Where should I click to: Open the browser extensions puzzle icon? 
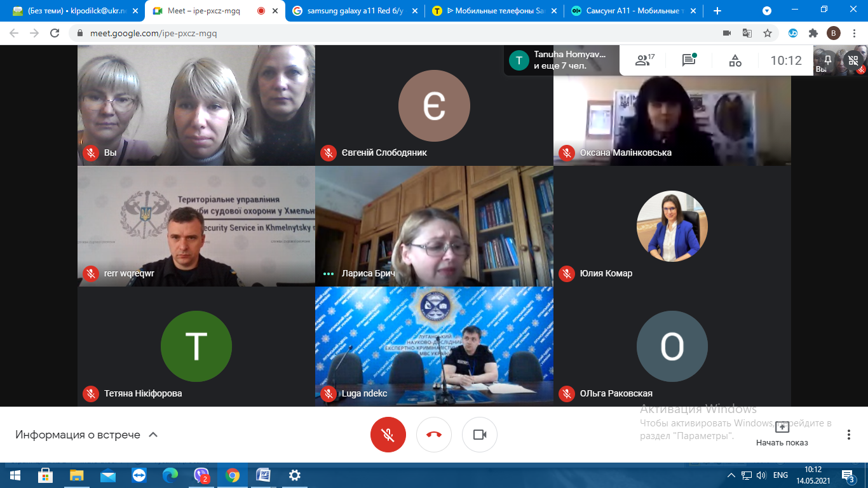coord(813,33)
